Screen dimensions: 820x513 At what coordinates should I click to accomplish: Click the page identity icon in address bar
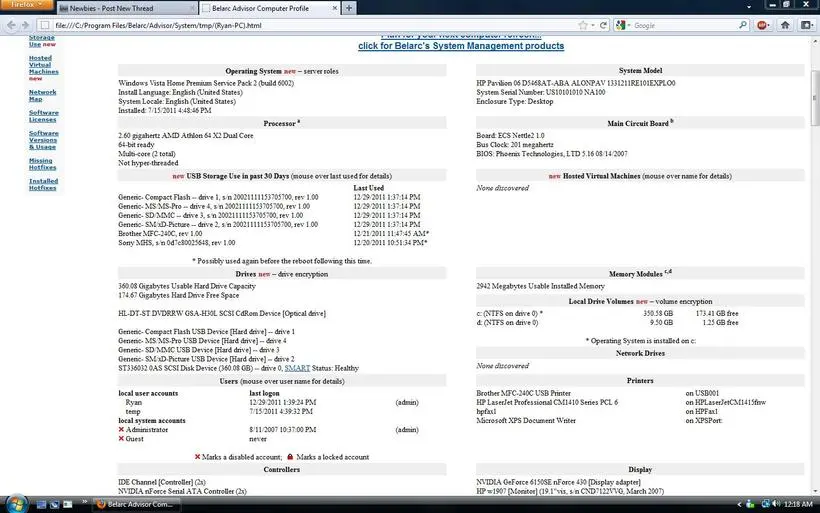click(45, 25)
